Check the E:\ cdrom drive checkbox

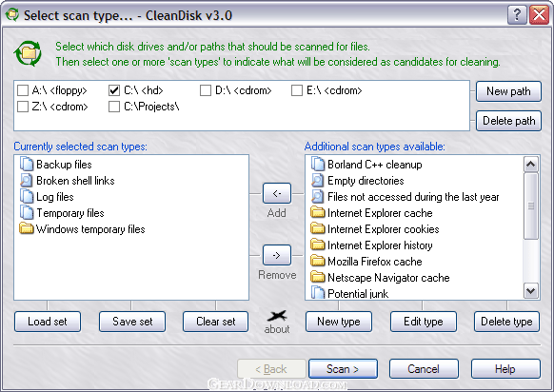click(297, 90)
